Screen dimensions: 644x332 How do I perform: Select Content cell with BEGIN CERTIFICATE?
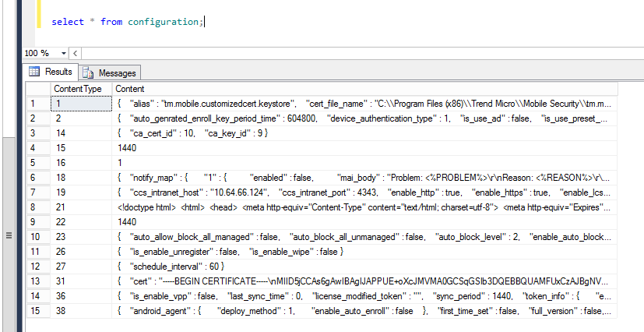[364, 281]
